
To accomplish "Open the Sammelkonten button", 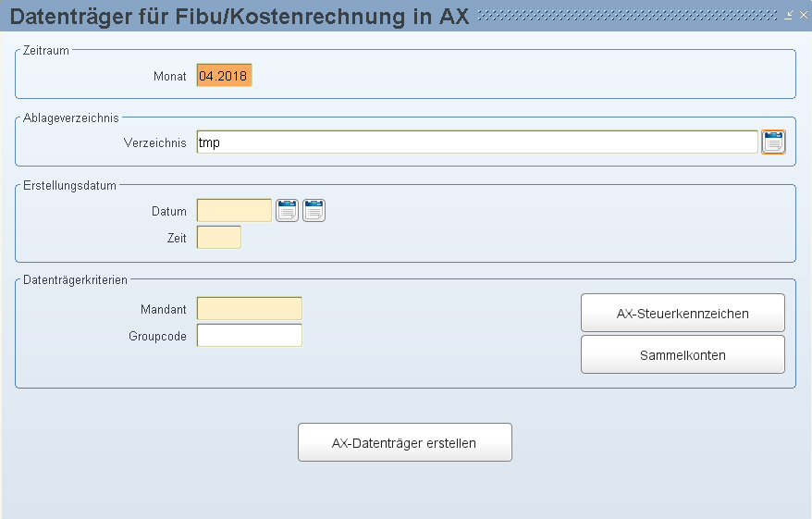I will click(683, 355).
